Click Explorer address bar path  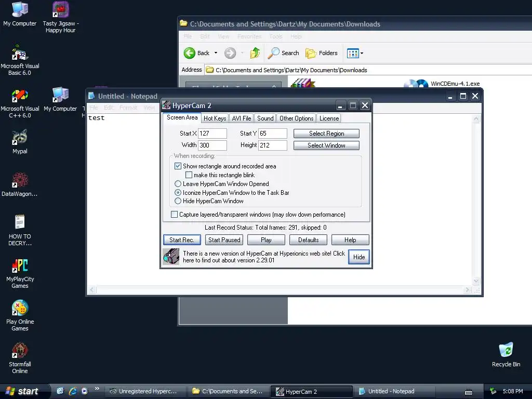pos(291,70)
